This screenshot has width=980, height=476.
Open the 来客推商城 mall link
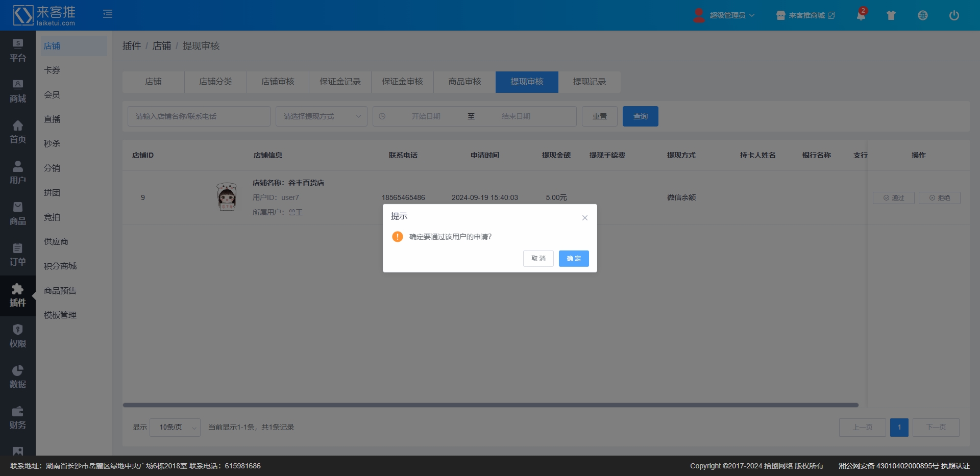pyautogui.click(x=806, y=15)
